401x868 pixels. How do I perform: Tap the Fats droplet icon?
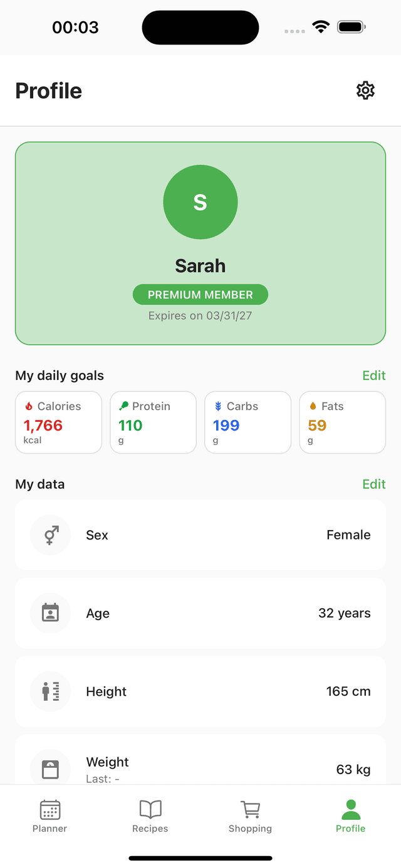coord(313,406)
